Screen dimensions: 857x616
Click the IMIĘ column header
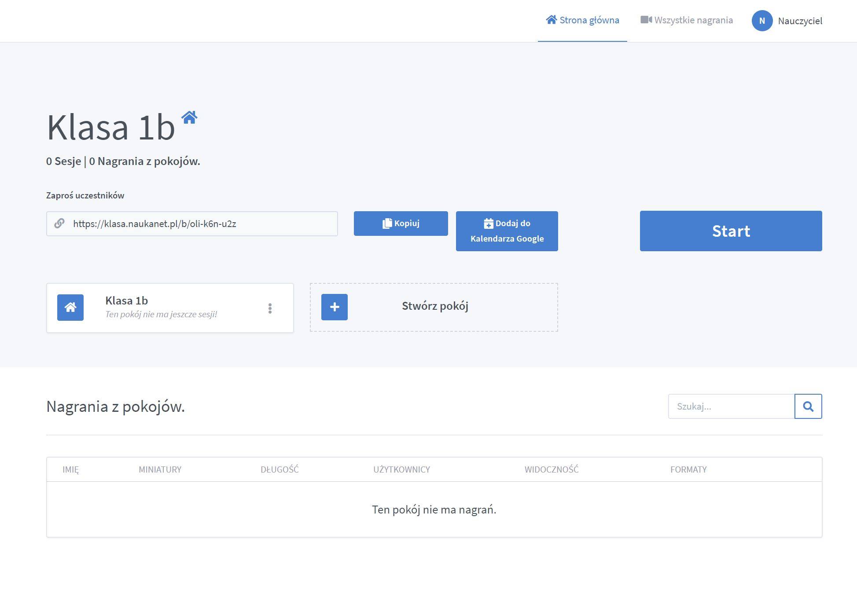[x=71, y=469]
